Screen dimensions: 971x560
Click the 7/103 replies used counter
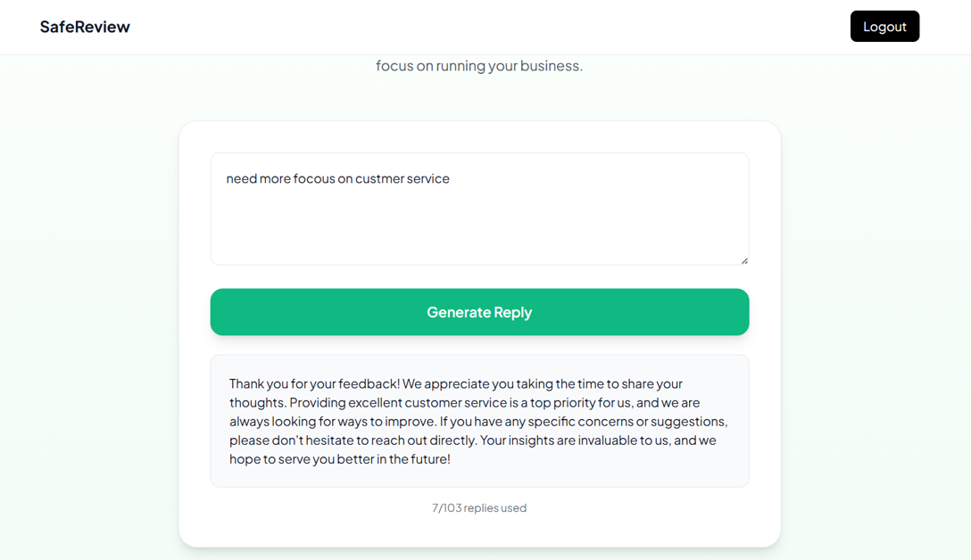click(x=479, y=507)
